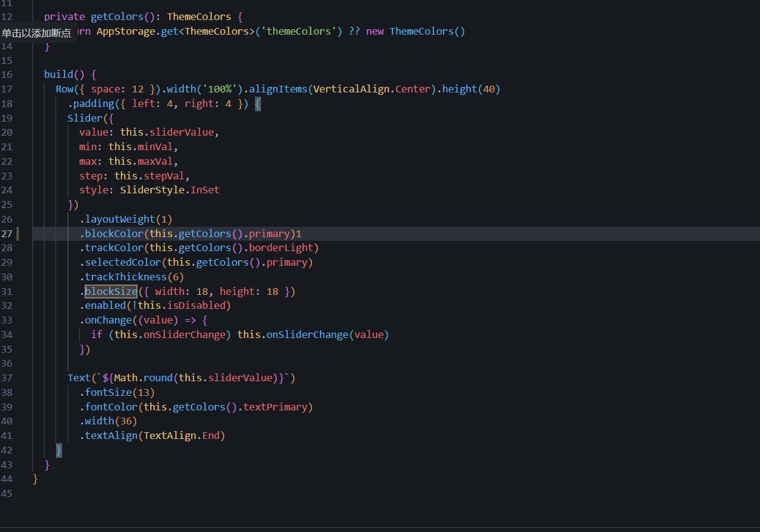Click the Text component on line 37
The image size is (760, 532).
[x=79, y=378]
